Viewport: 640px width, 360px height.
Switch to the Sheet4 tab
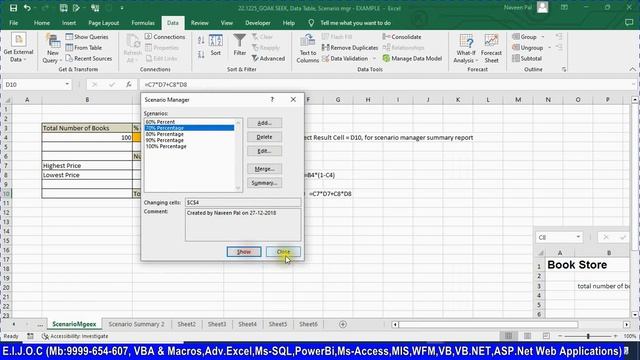click(247, 324)
